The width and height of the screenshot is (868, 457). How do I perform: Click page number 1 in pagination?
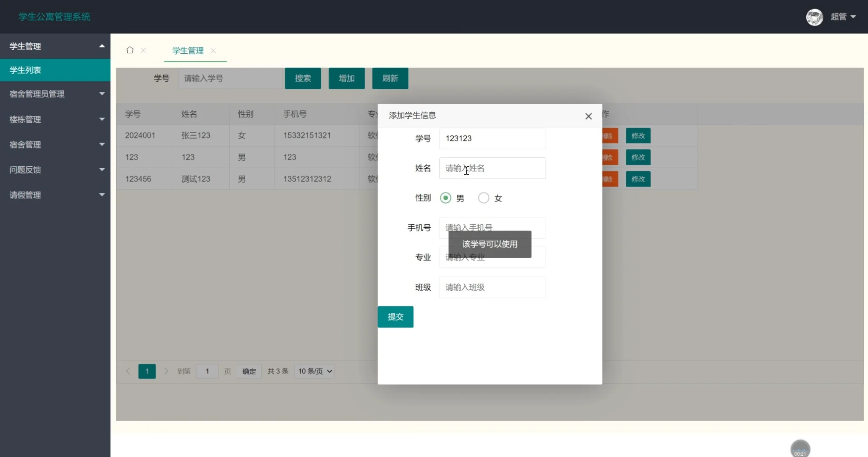coord(147,371)
